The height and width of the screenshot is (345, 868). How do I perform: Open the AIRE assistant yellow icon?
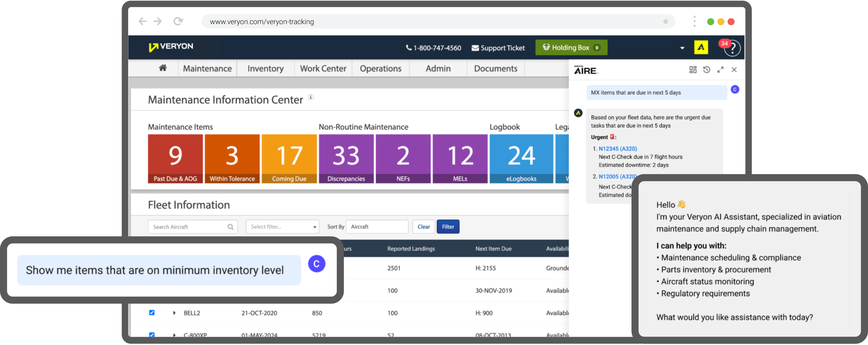pyautogui.click(x=701, y=47)
